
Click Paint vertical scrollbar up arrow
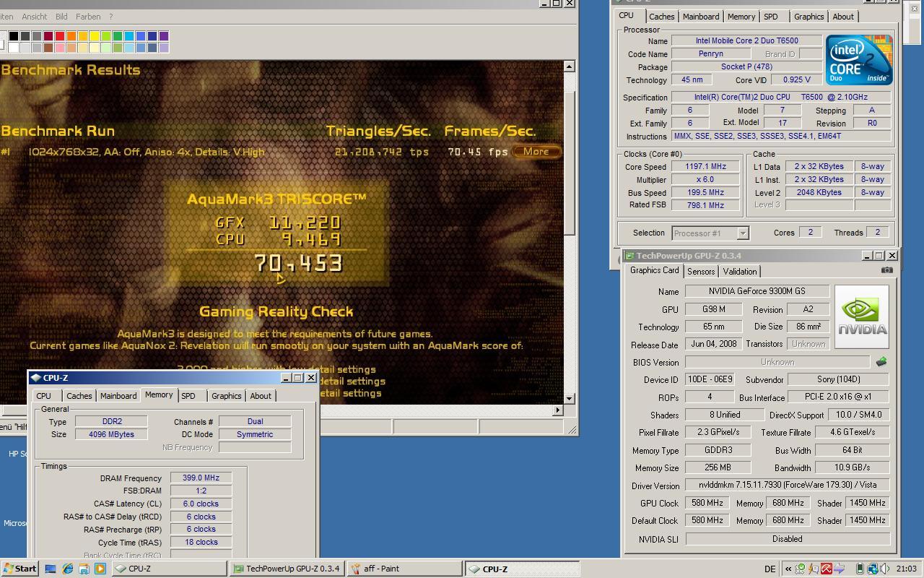[x=569, y=66]
